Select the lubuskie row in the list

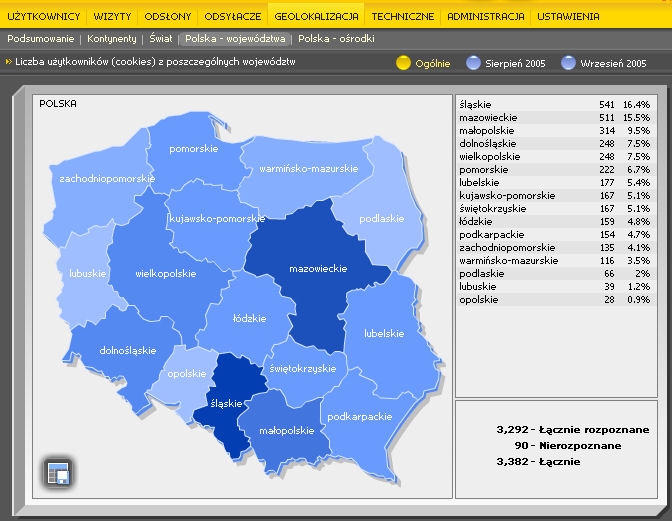pyautogui.click(x=556, y=287)
